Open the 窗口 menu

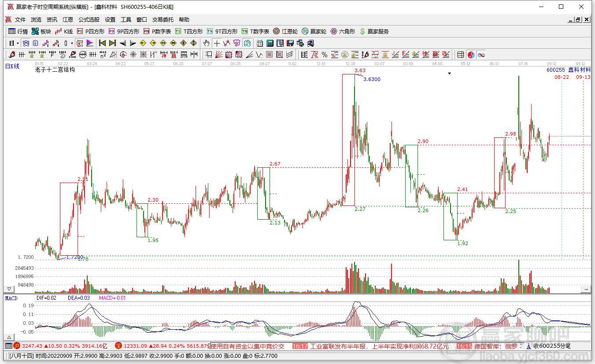(x=142, y=20)
